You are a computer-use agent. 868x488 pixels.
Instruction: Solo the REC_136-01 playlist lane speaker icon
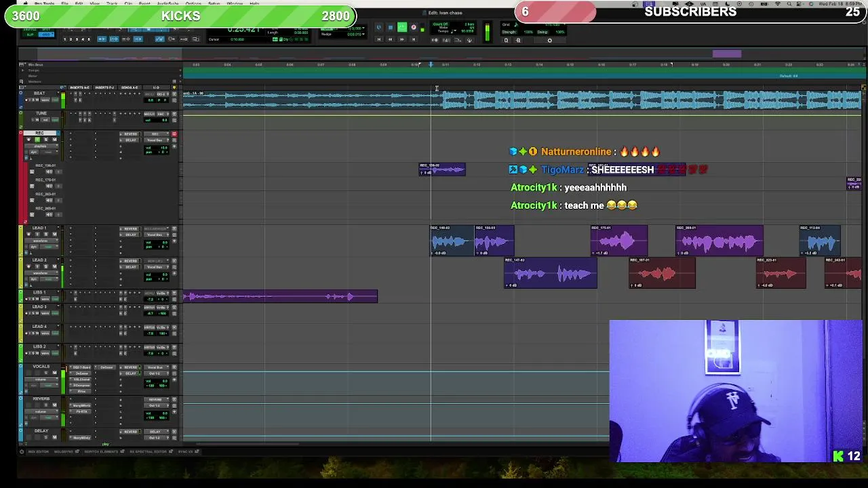[x=49, y=172]
